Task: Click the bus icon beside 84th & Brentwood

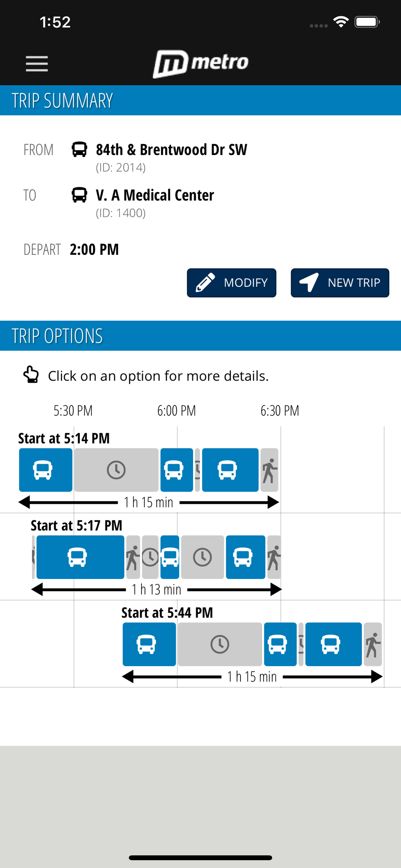Action: [79, 149]
